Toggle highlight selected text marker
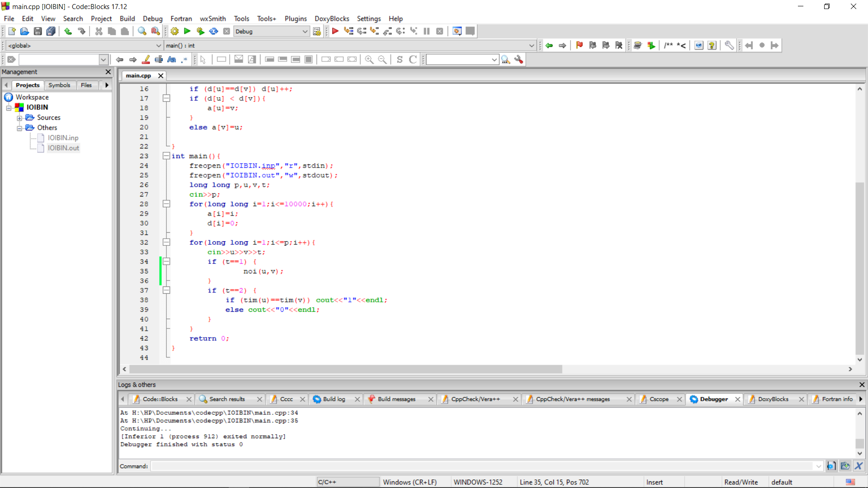The height and width of the screenshot is (488, 868). tap(146, 60)
